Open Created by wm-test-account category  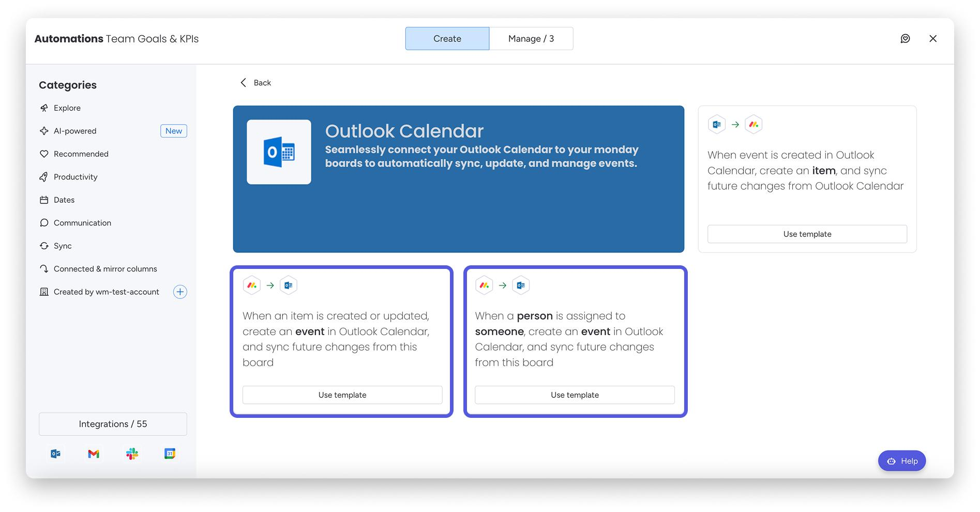[106, 292]
